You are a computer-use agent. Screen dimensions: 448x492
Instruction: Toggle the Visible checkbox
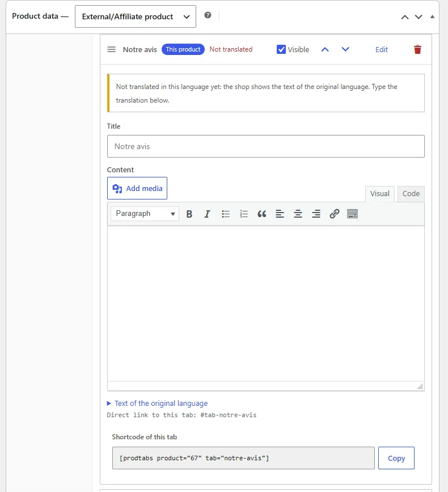point(281,49)
